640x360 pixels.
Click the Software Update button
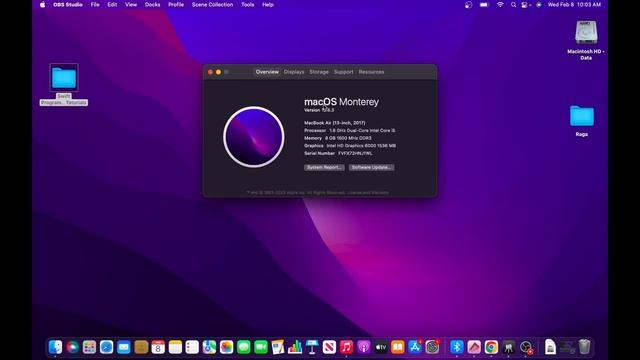[371, 167]
